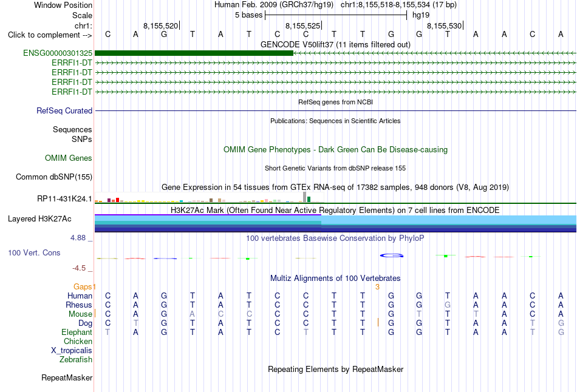Screen dimensions: 577x392
Task: Click the SNPs track label
Action: [x=82, y=140]
